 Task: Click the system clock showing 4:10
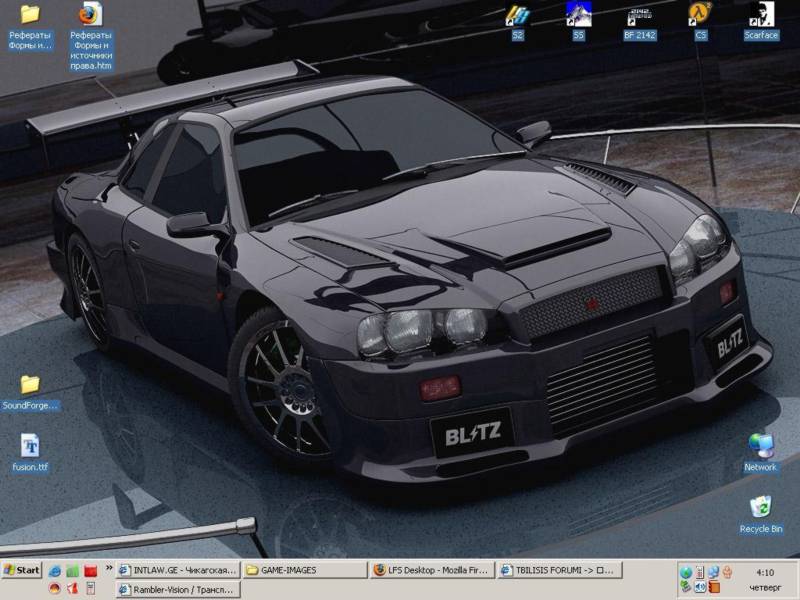click(x=765, y=572)
